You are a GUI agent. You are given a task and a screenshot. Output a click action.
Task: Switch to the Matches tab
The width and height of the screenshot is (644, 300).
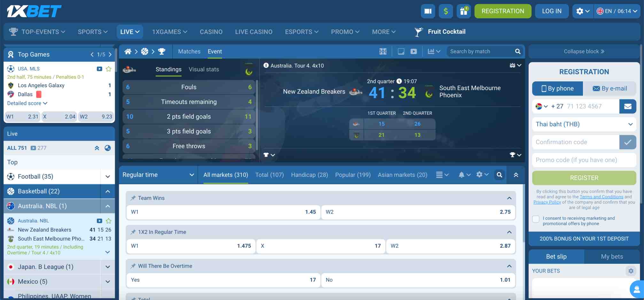point(189,51)
